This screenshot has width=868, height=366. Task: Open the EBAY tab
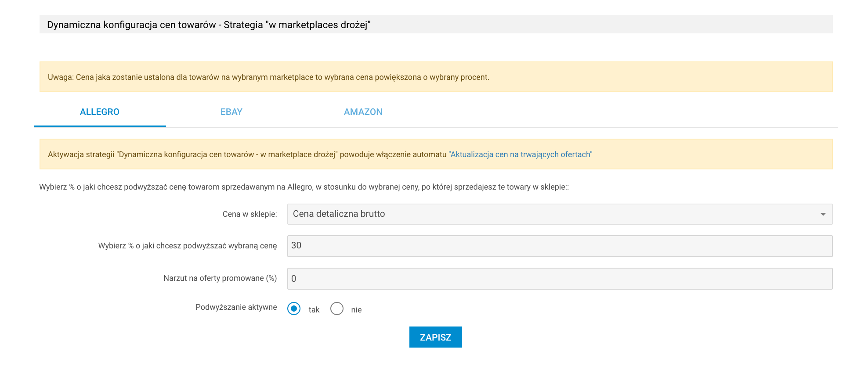(231, 112)
